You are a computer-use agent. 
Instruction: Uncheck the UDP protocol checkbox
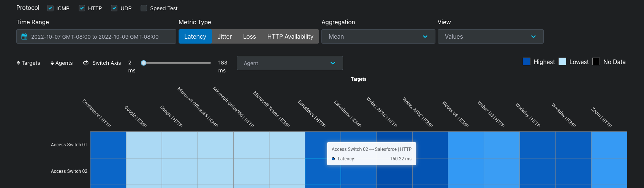[114, 8]
